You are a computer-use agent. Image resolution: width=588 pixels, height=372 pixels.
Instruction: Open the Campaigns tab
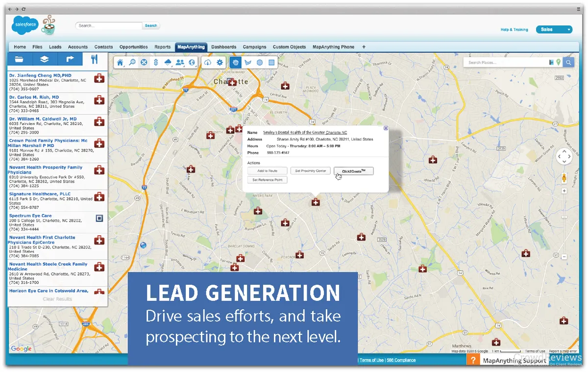coord(255,47)
